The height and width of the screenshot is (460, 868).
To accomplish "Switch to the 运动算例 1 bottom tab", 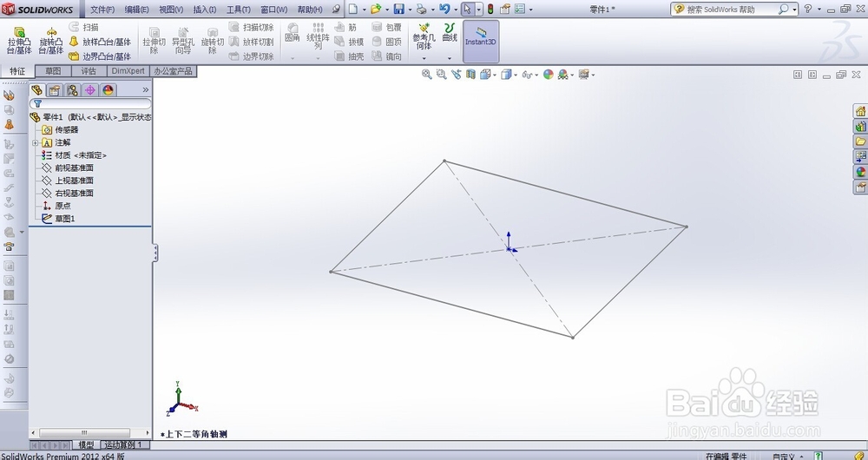I will [x=123, y=444].
